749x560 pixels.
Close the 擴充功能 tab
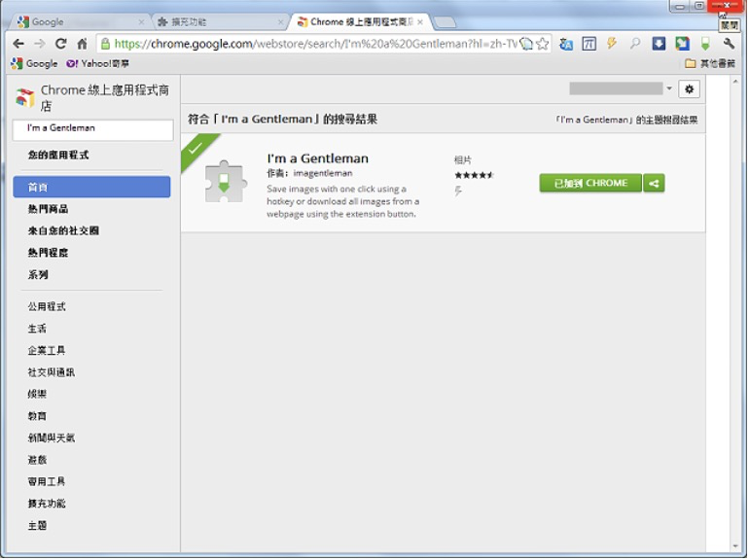[280, 22]
